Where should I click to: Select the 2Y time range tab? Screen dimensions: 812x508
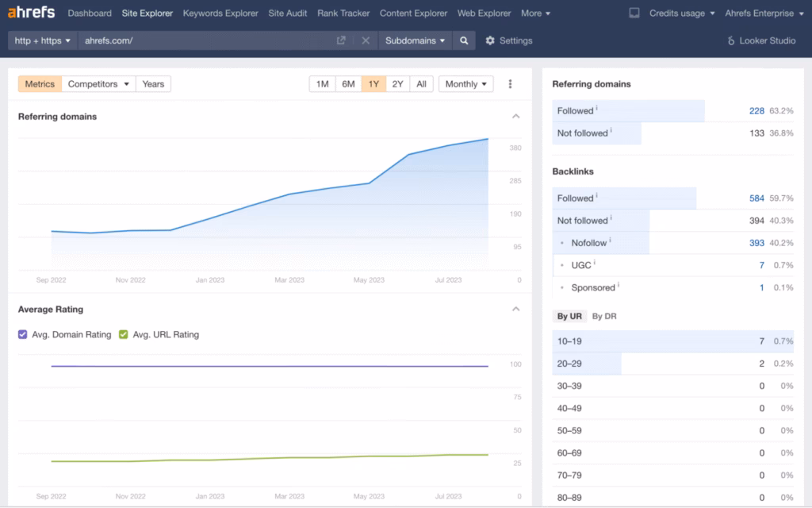(x=398, y=83)
